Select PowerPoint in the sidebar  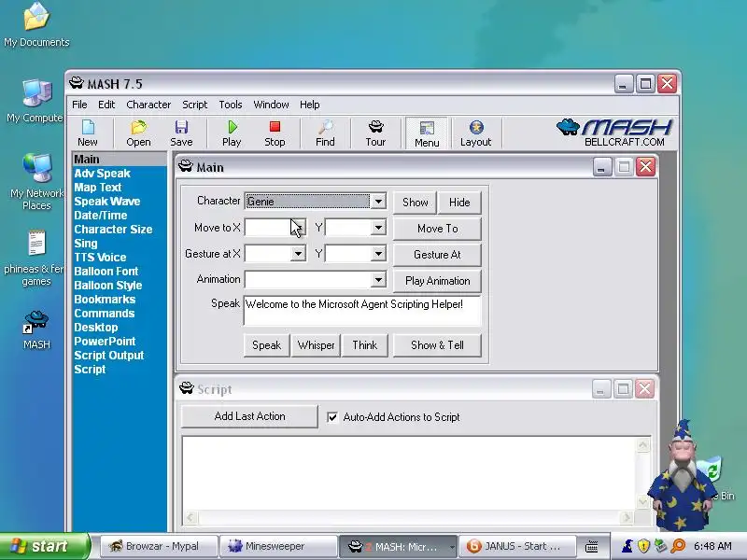[x=105, y=342]
